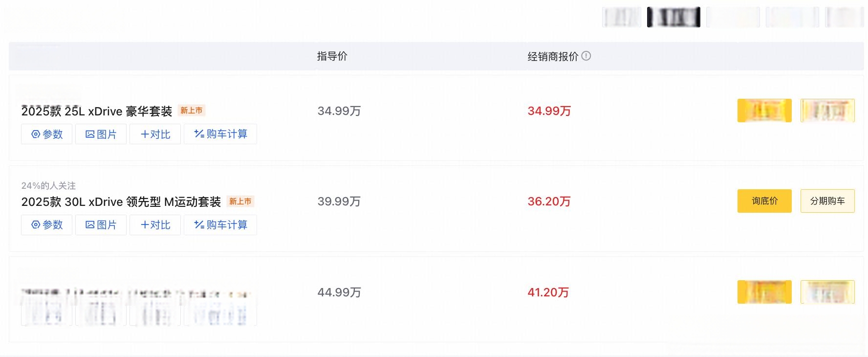
Task: Click the 经销商报价 info icon
Action: click(x=586, y=56)
